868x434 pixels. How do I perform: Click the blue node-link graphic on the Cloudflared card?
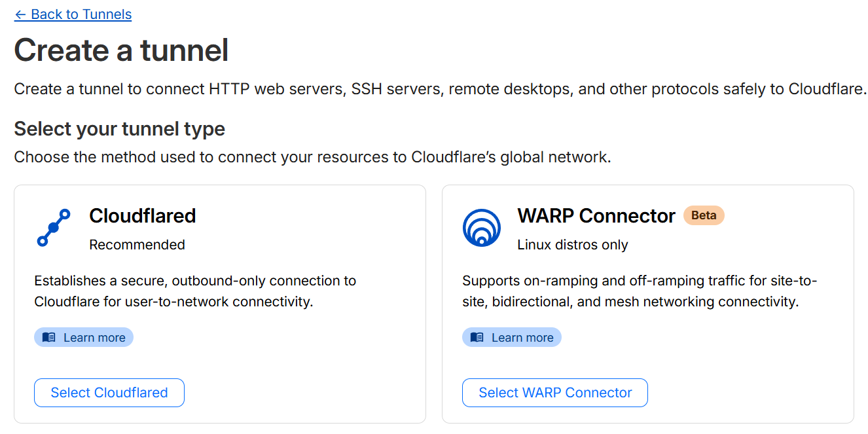pyautogui.click(x=54, y=227)
